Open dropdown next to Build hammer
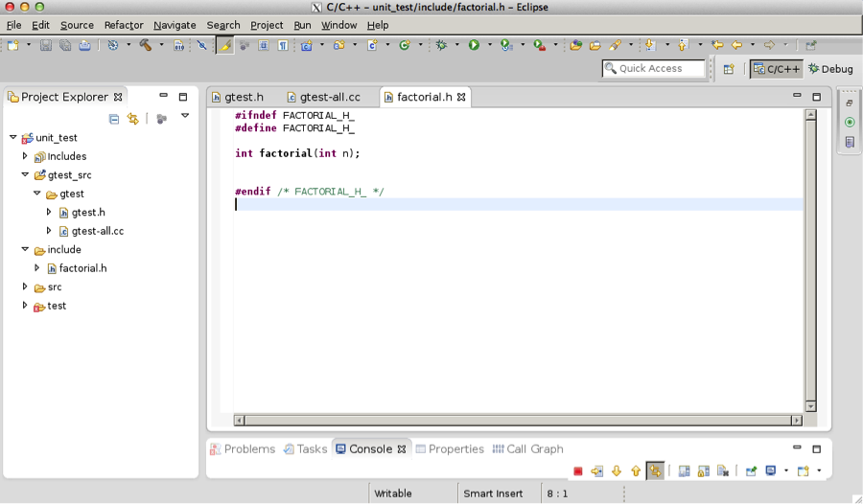 click(x=161, y=45)
